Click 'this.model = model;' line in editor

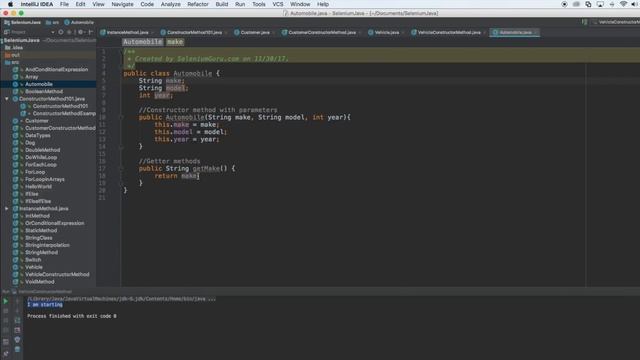click(190, 132)
